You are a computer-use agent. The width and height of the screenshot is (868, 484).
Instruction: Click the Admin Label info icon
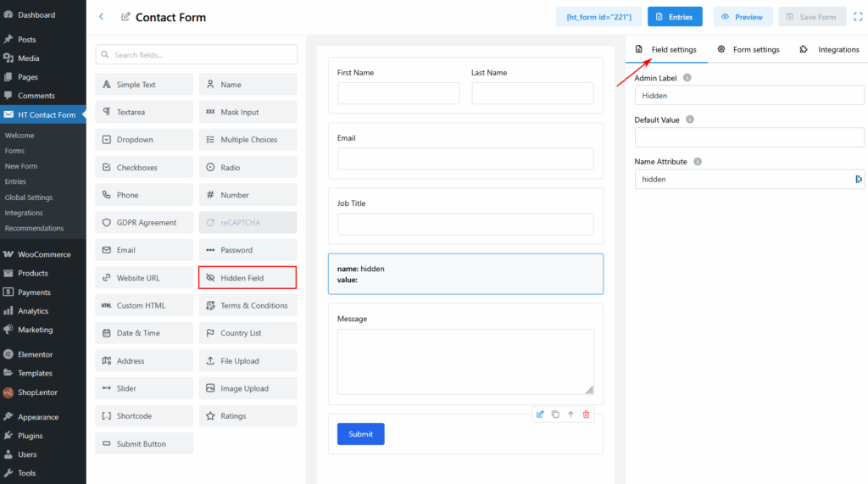[x=687, y=78]
